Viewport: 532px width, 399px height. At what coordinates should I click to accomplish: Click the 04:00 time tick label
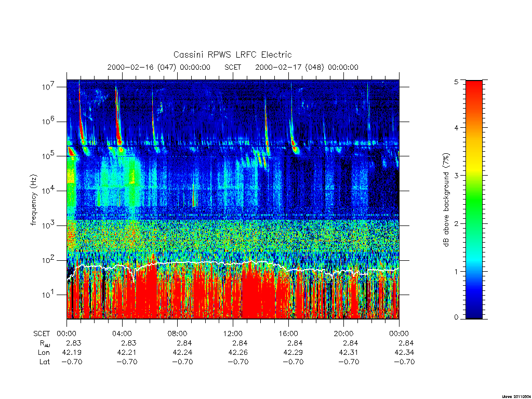(122, 334)
